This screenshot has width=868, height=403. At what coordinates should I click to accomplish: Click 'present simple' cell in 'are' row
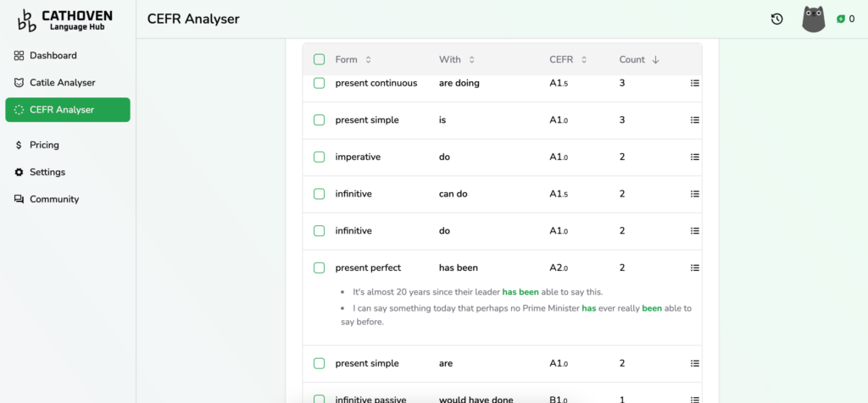(367, 363)
